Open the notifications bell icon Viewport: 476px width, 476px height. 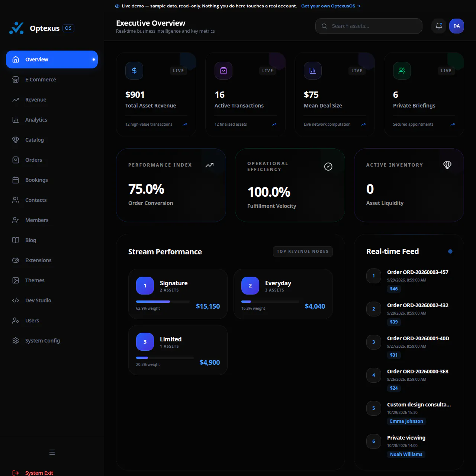point(439,26)
